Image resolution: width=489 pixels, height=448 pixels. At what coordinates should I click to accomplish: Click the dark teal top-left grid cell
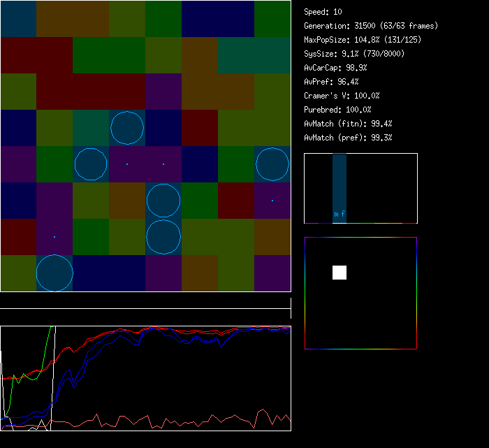[18, 18]
